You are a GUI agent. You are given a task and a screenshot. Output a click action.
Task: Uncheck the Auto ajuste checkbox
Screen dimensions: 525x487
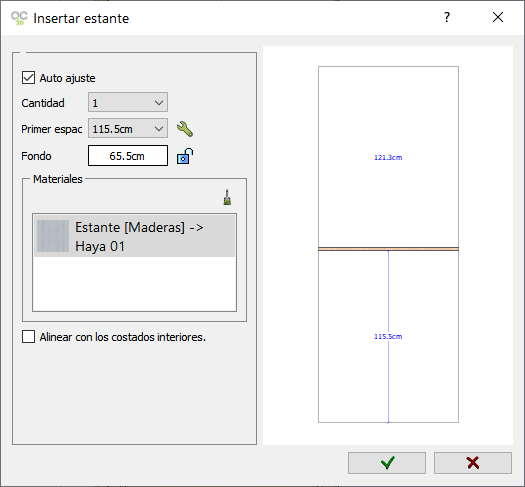click(x=28, y=78)
